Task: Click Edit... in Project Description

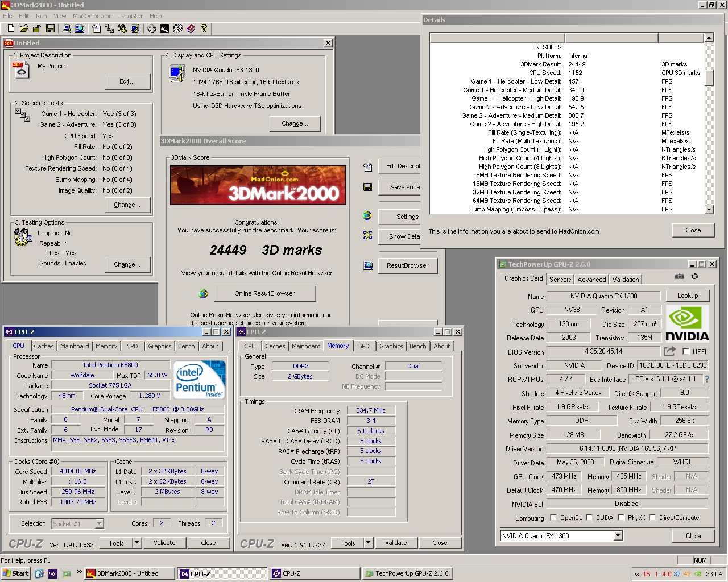Action: click(x=127, y=82)
